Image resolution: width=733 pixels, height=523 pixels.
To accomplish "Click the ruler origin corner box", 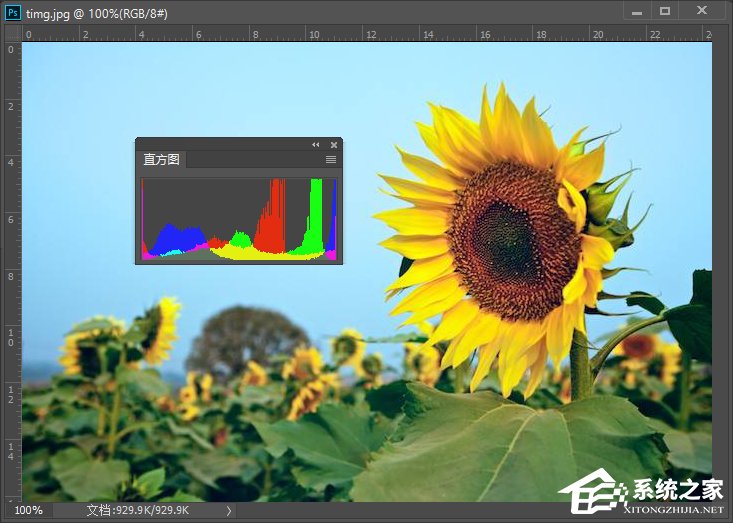I will click(13, 33).
